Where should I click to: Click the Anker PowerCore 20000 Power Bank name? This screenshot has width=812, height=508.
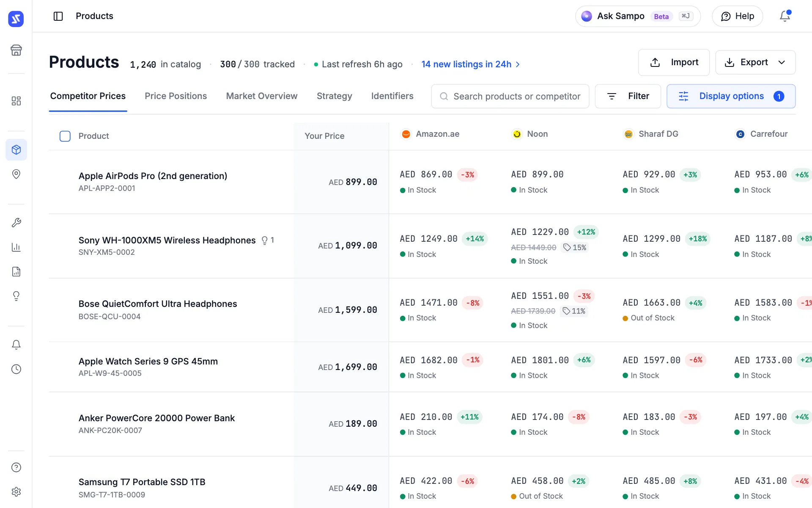tap(156, 418)
